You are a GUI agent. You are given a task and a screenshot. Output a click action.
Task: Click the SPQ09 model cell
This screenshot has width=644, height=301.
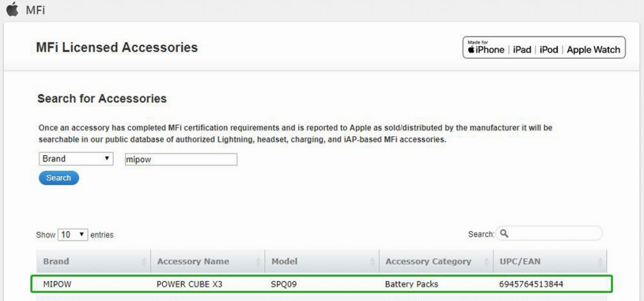(283, 284)
